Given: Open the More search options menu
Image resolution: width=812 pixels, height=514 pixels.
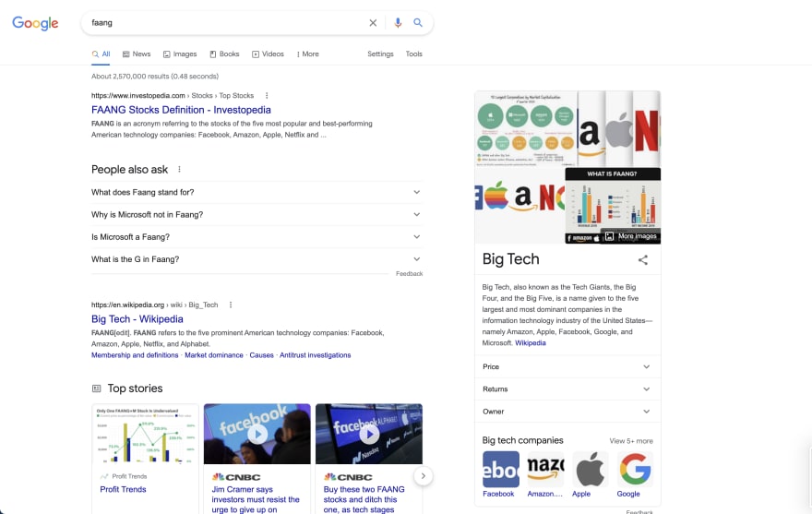Looking at the screenshot, I should (307, 54).
